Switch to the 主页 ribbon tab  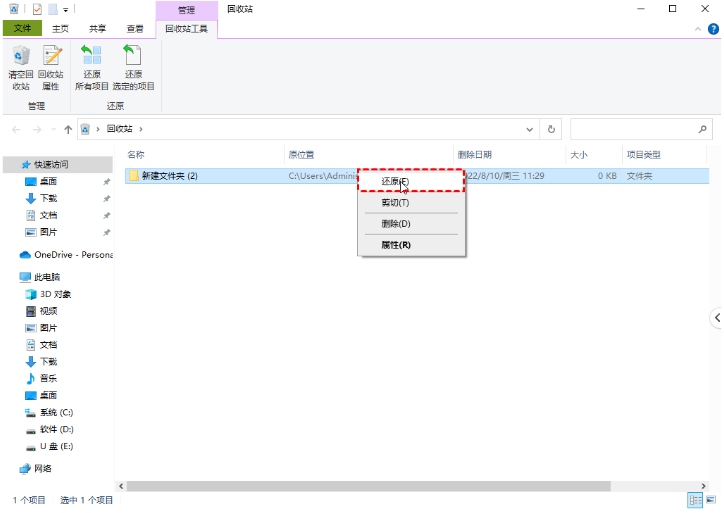[x=60, y=29]
